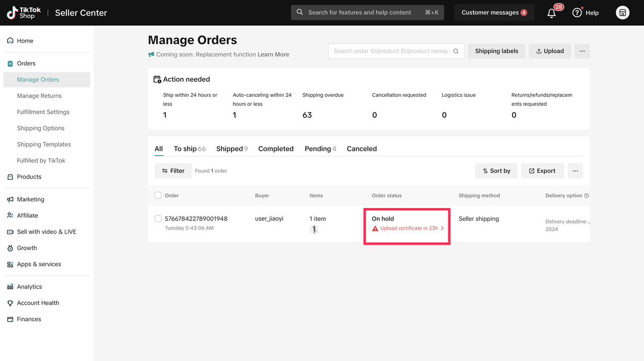Click the magnifier icon in order search
The height and width of the screenshot is (361, 644).
coord(456,51)
